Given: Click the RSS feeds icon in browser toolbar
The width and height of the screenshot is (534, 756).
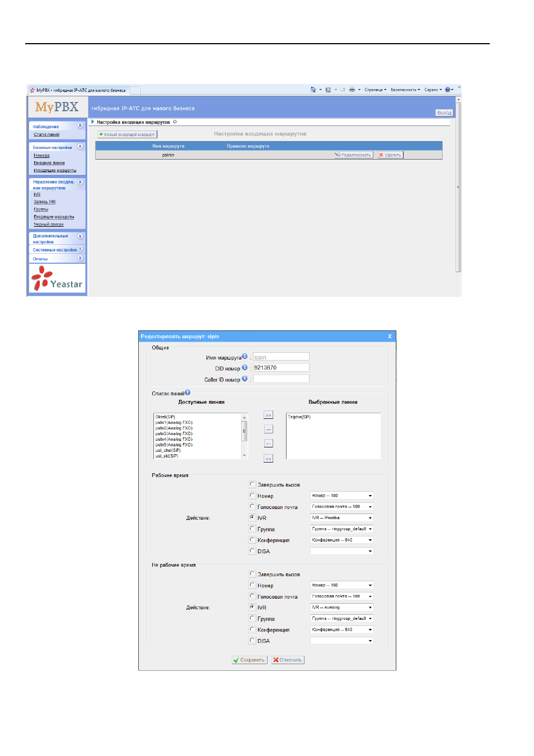Looking at the screenshot, I should (328, 90).
